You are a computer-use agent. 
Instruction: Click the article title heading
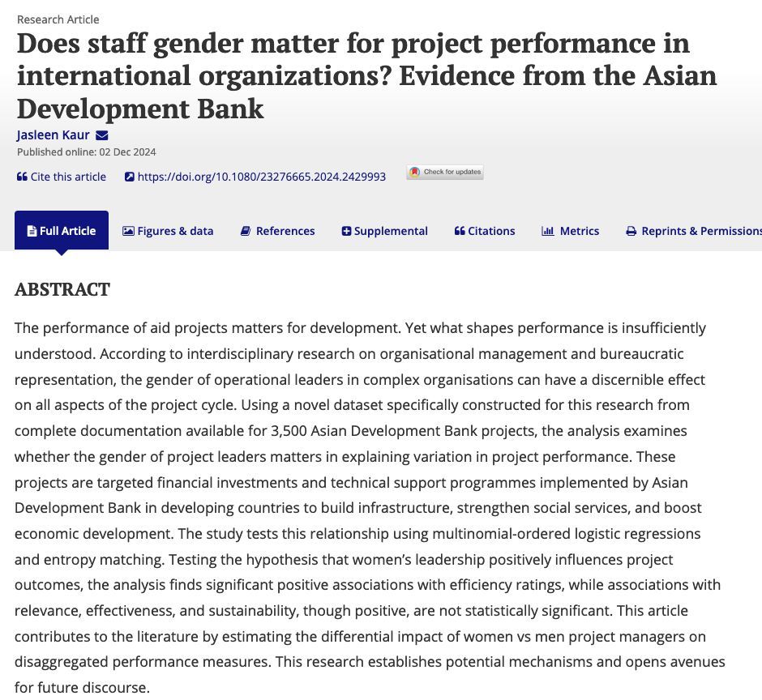tap(367, 76)
